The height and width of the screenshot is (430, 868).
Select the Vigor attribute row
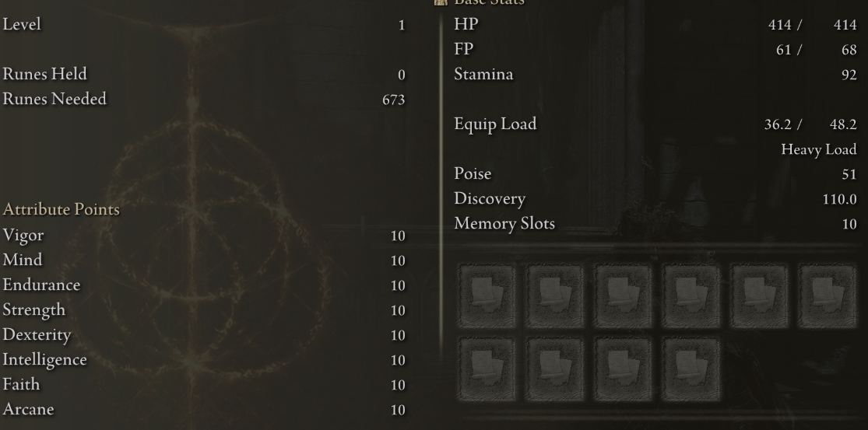coord(204,236)
